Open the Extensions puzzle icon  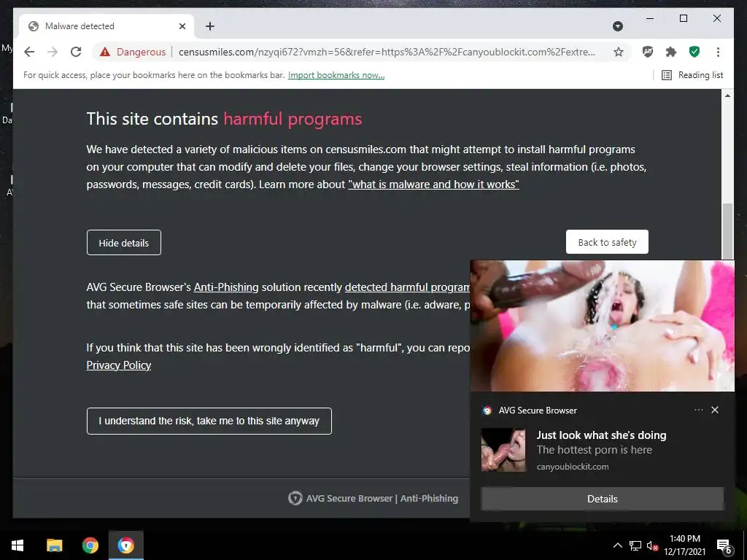point(671,52)
